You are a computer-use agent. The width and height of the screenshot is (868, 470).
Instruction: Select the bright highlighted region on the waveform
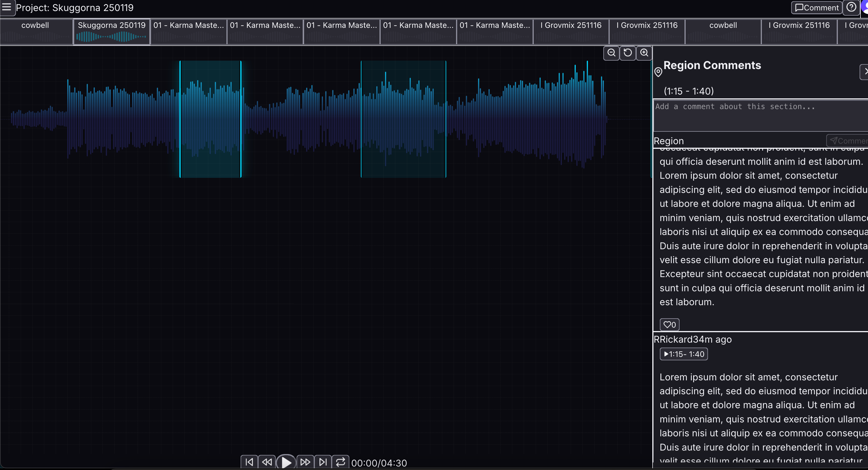tap(210, 119)
